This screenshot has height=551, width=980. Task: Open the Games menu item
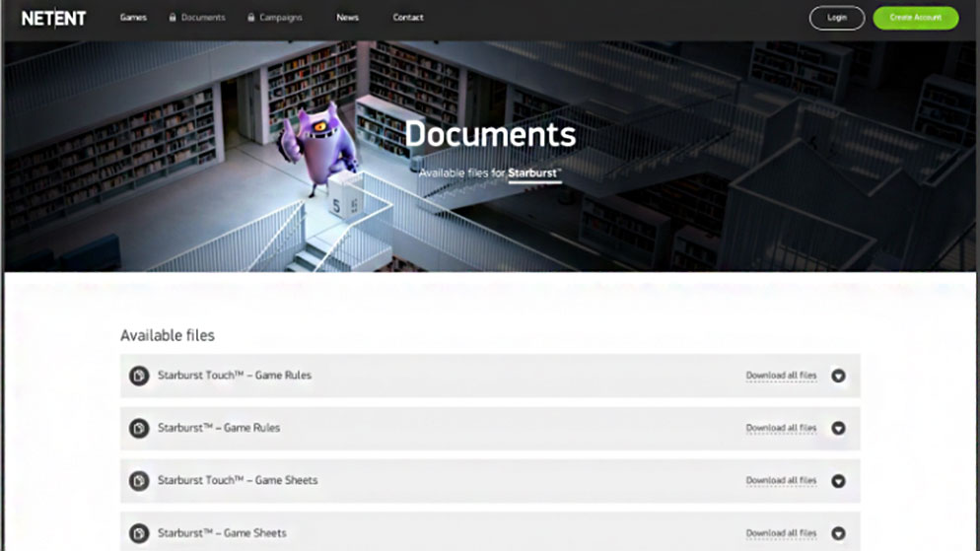(x=133, y=18)
